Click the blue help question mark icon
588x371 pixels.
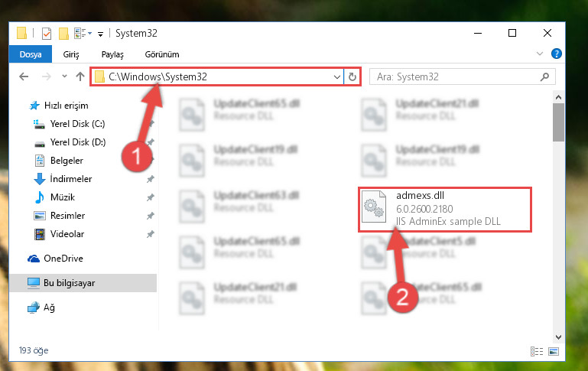point(556,54)
